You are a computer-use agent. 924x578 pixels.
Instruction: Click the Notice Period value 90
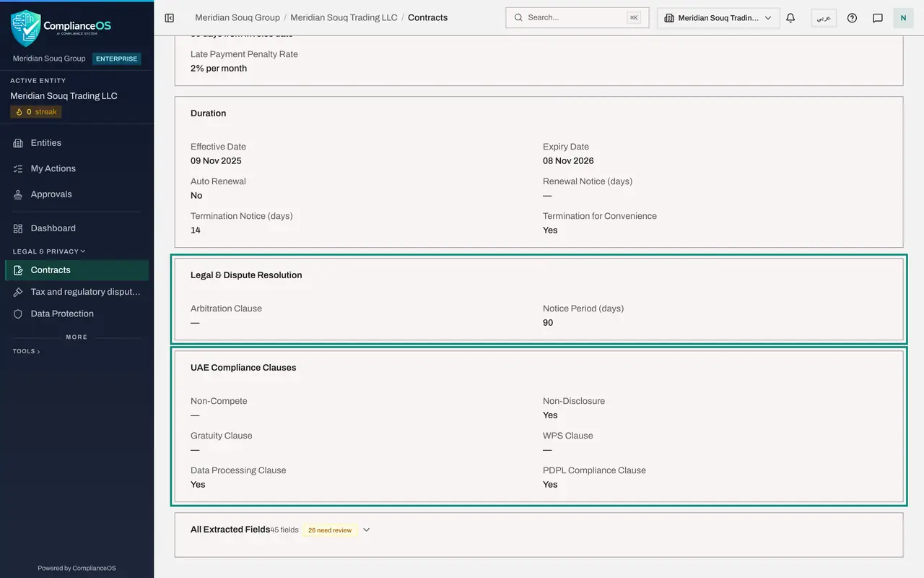coord(548,323)
